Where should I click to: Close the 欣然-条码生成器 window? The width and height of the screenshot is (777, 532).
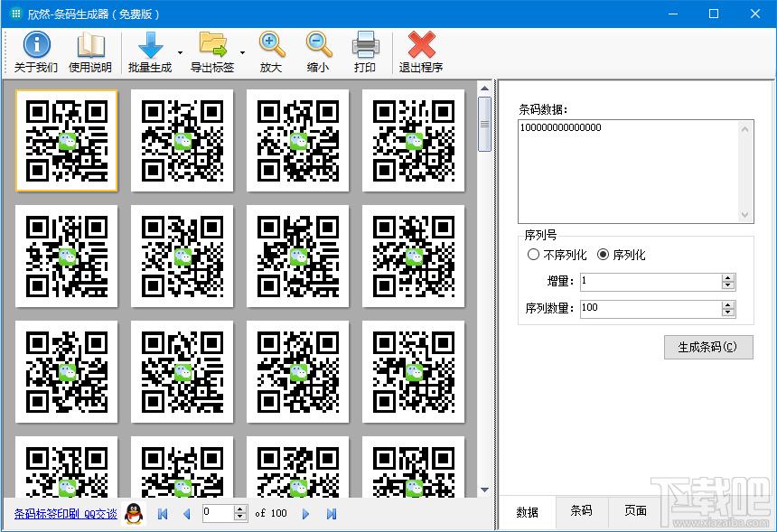click(755, 14)
